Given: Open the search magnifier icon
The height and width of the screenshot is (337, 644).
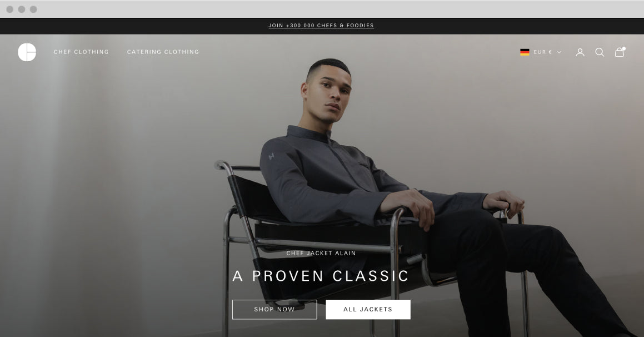Looking at the screenshot, I should (x=600, y=52).
